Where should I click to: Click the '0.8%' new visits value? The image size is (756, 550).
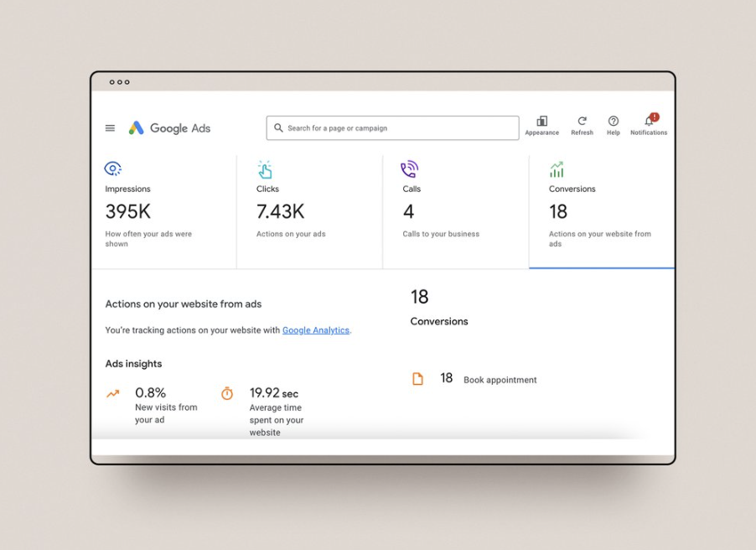[150, 392]
